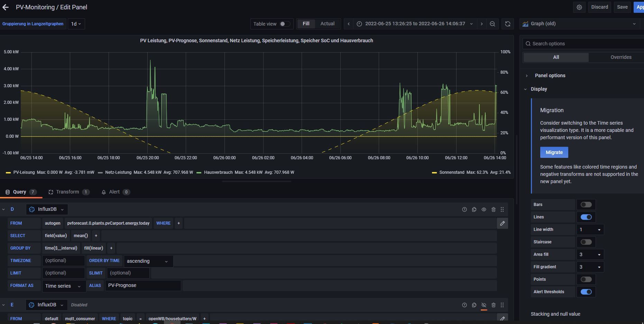
Task: Shift time range forward with right arrow
Action: 481,24
